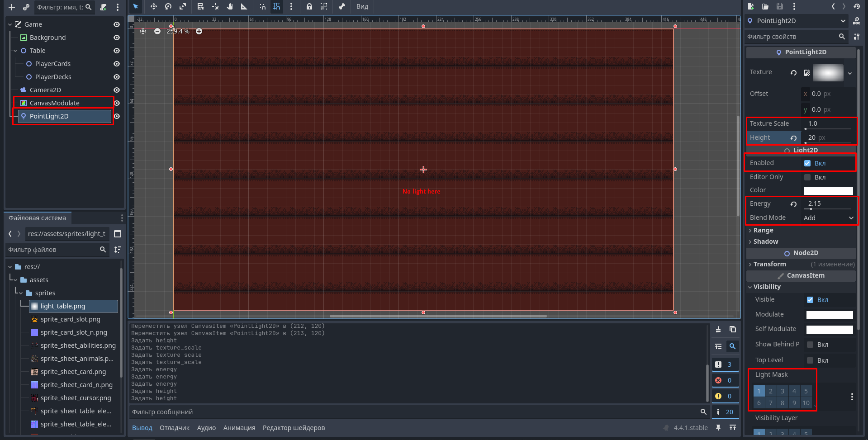
Task: Revert the Energy property value
Action: [793, 204]
